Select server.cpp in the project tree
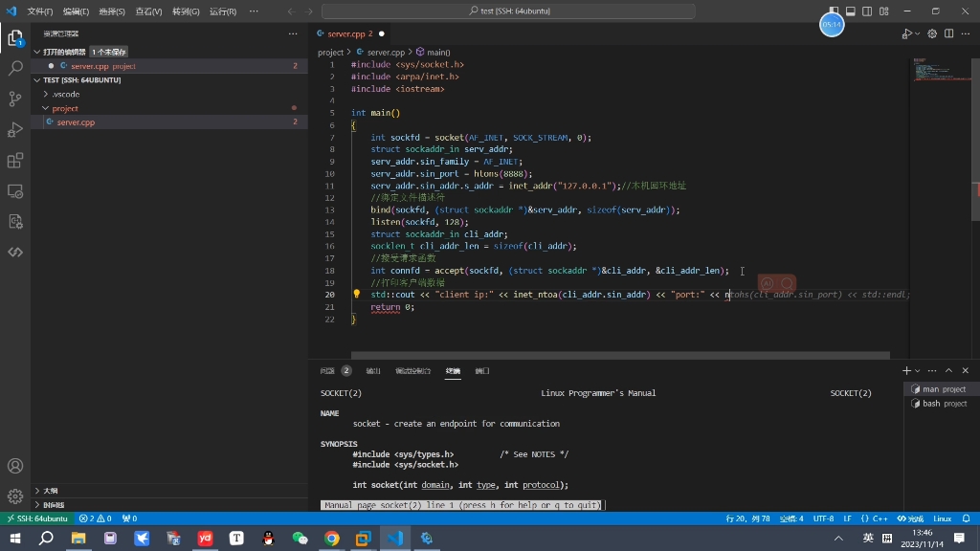This screenshot has width=980, height=551. coord(169,121)
